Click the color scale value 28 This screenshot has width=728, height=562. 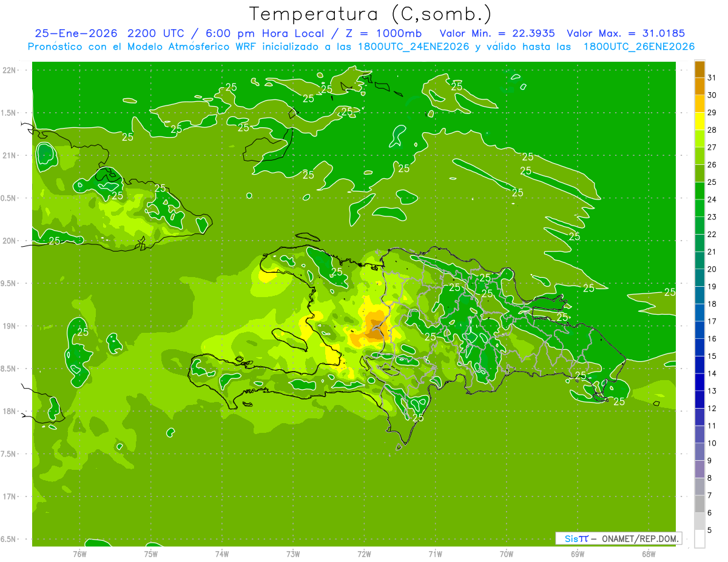[712, 130]
